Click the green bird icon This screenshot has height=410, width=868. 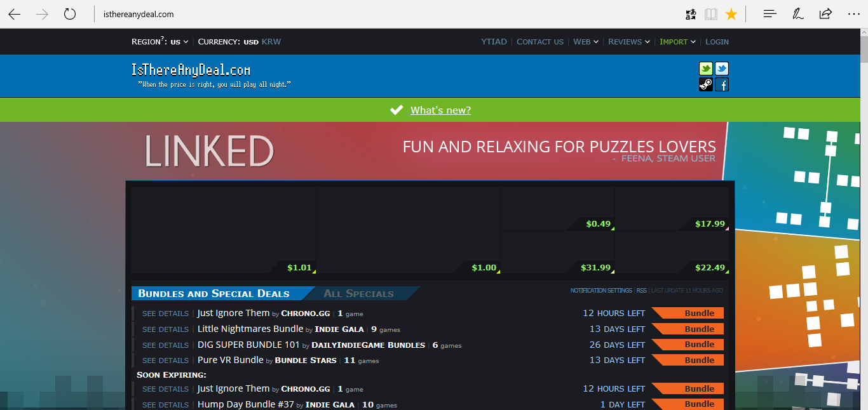point(705,69)
